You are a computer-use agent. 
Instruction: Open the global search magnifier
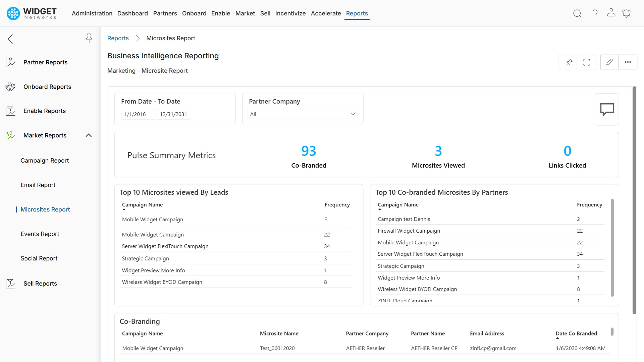tap(578, 13)
